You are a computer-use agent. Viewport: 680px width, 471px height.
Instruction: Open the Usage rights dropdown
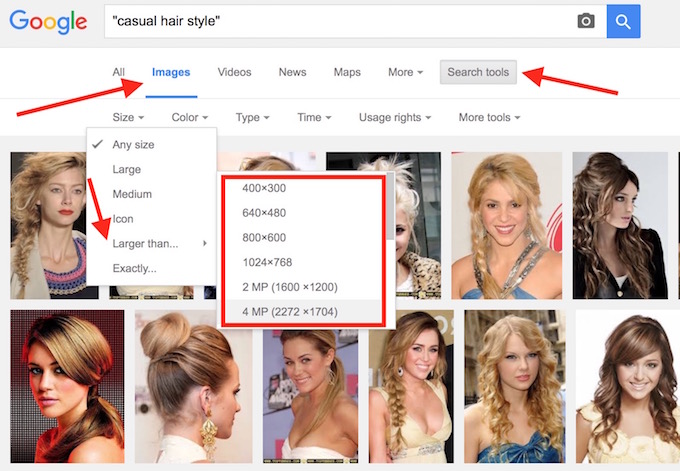click(395, 118)
